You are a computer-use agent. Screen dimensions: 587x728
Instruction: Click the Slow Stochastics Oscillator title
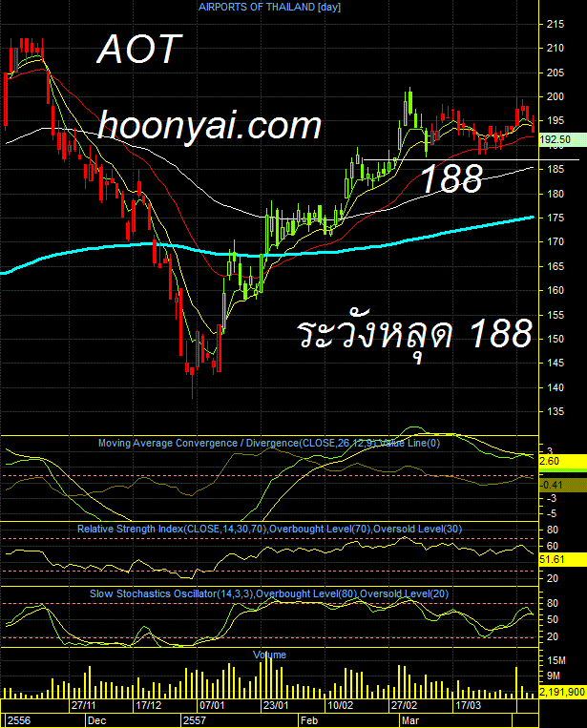point(269,593)
